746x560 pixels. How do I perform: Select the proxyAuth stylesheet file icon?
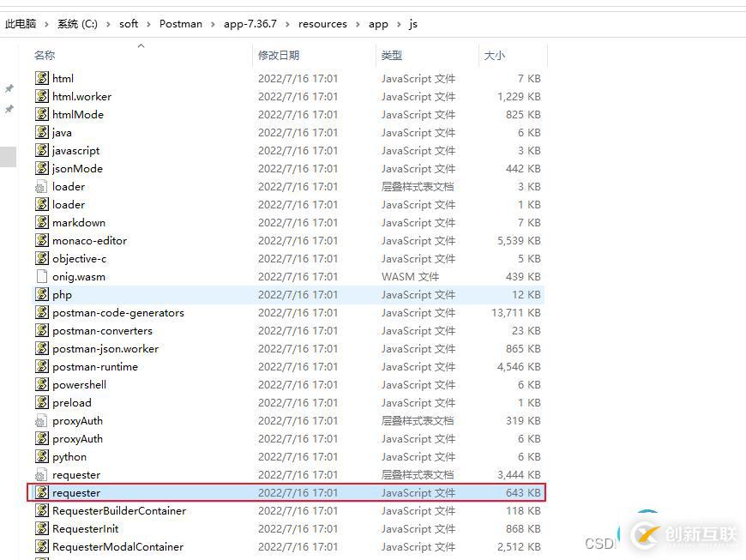point(41,420)
